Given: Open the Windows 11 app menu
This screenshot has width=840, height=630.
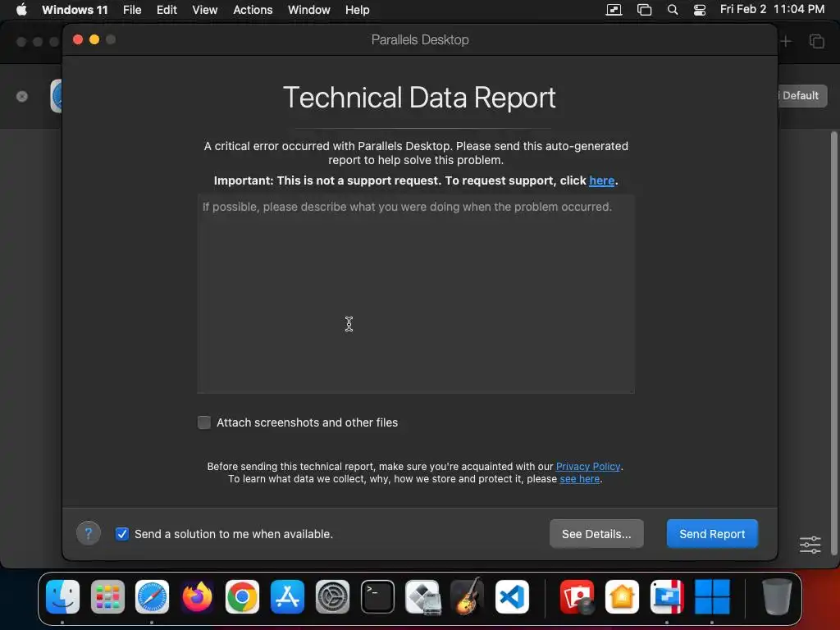Looking at the screenshot, I should pyautogui.click(x=75, y=10).
